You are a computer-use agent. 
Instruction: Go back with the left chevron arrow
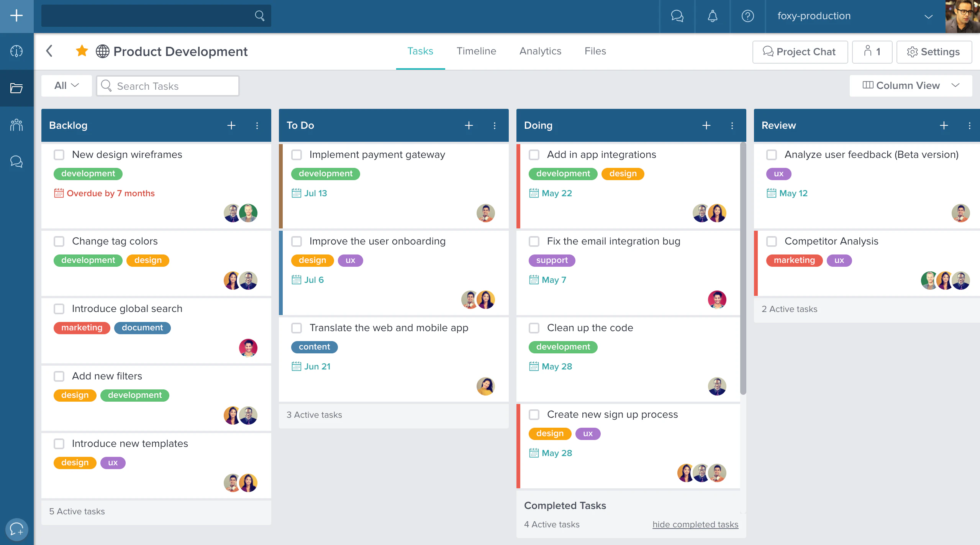[49, 51]
